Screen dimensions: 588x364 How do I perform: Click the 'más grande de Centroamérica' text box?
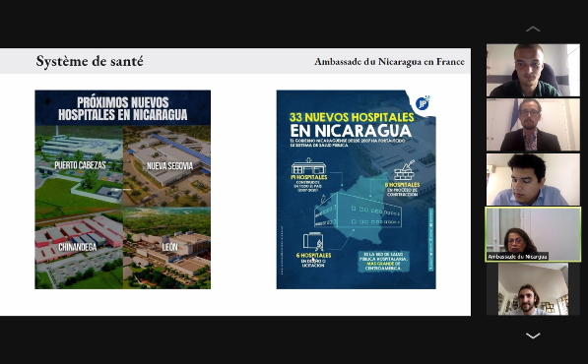[383, 262]
